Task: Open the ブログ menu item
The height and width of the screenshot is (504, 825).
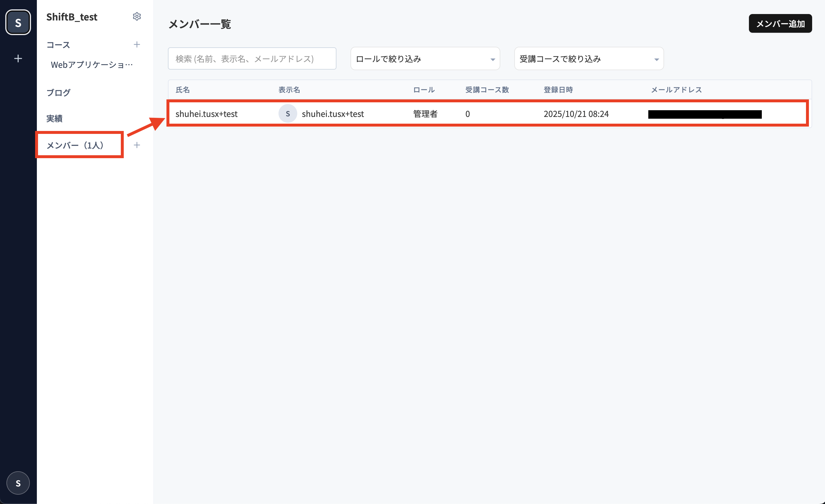Action: pyautogui.click(x=59, y=92)
